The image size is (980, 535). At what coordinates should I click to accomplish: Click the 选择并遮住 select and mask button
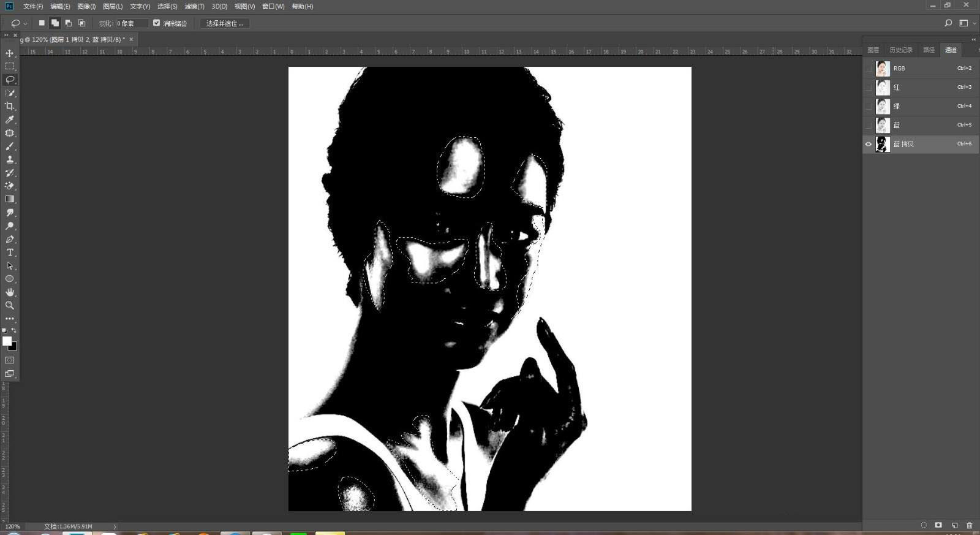tap(224, 23)
